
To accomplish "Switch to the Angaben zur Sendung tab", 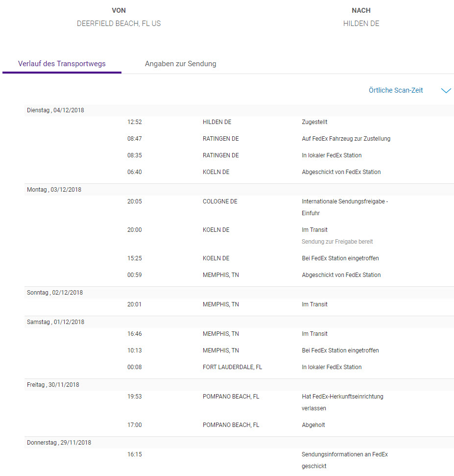I will coord(180,64).
